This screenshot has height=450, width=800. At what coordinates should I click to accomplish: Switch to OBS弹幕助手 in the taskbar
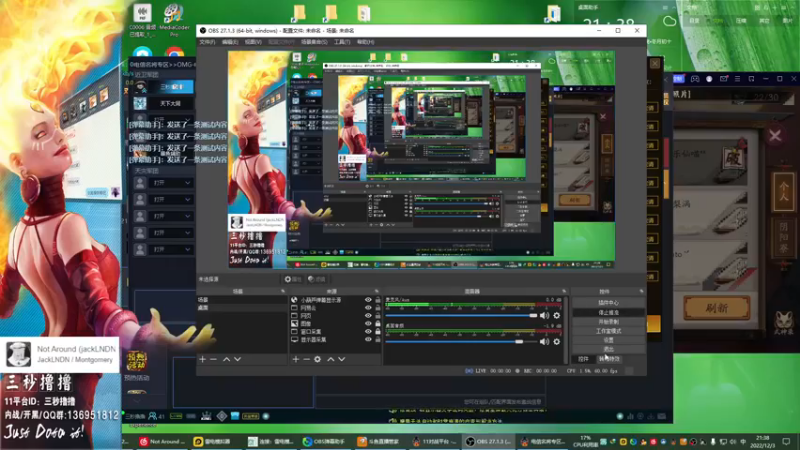click(x=323, y=441)
